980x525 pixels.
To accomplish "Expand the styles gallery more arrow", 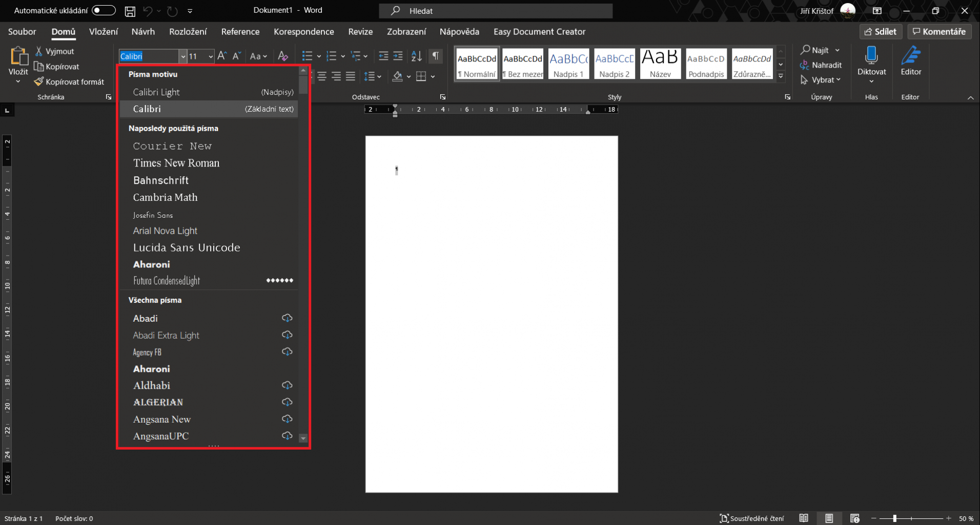I will (781, 76).
